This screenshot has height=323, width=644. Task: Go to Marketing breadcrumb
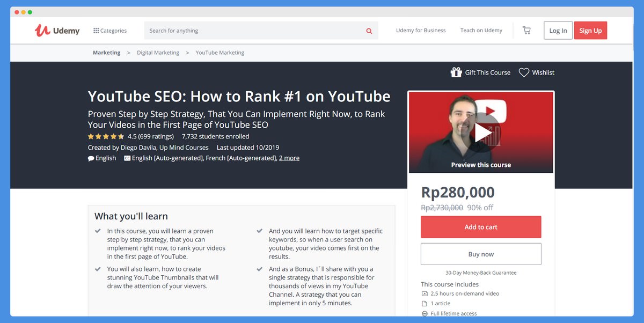[x=106, y=53]
